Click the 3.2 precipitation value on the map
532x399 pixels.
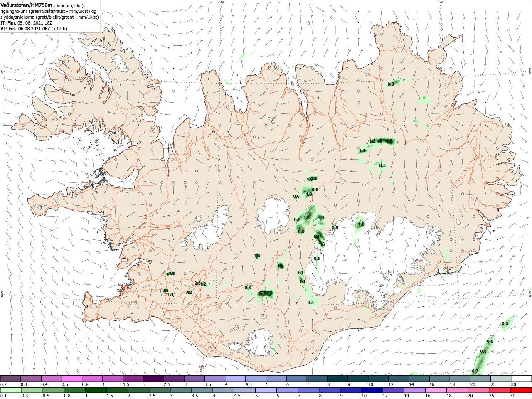(x=189, y=293)
